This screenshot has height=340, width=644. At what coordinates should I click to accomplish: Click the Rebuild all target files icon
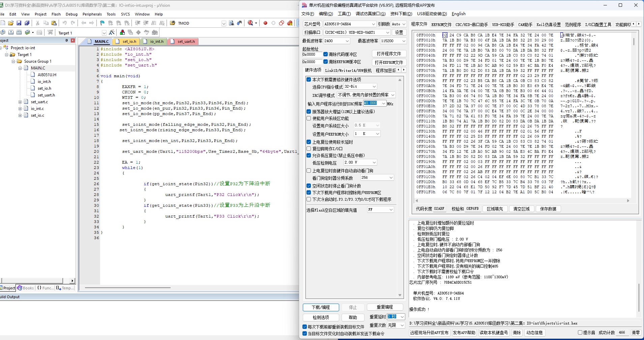(19, 32)
